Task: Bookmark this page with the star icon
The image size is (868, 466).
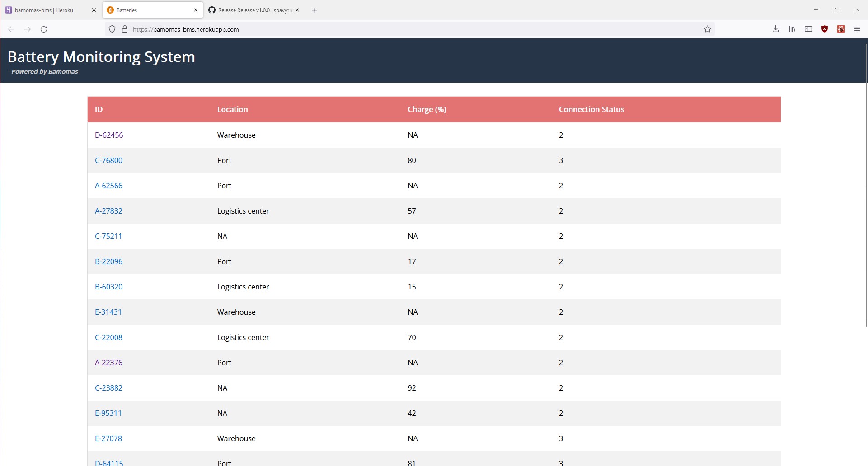Action: click(x=708, y=29)
